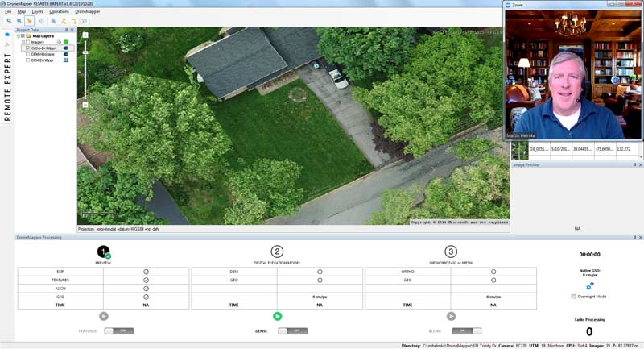Screen dimensions: 644x349
Task: Enable the Overnight Mode checkbox
Action: click(573, 297)
